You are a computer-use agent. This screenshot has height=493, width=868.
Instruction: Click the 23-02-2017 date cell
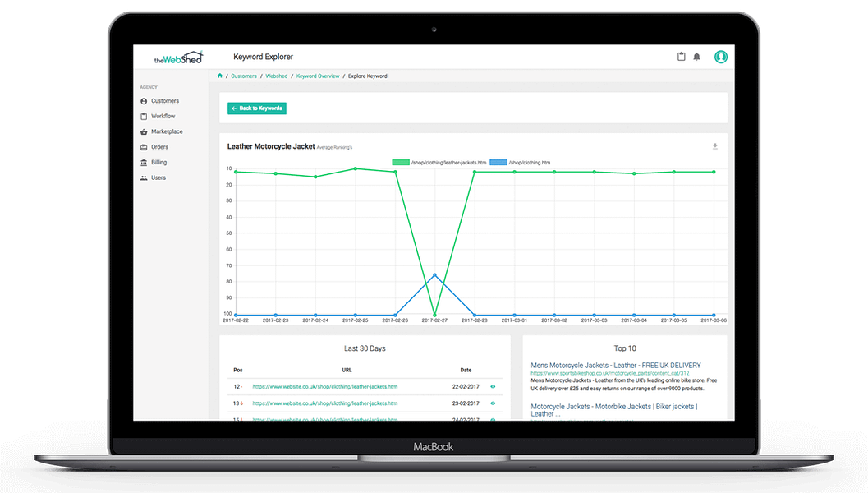tap(466, 403)
